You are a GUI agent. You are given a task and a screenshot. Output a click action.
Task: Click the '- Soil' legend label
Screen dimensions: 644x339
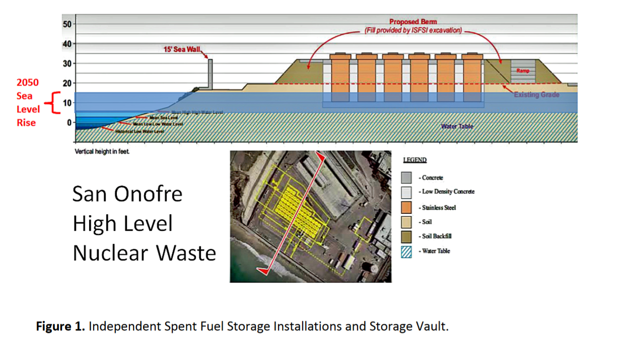tap(425, 221)
